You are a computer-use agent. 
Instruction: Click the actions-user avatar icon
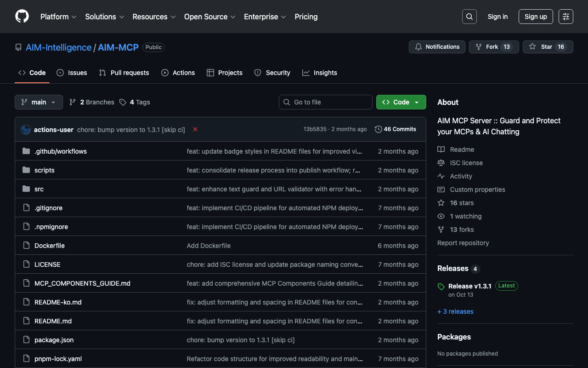click(26, 130)
